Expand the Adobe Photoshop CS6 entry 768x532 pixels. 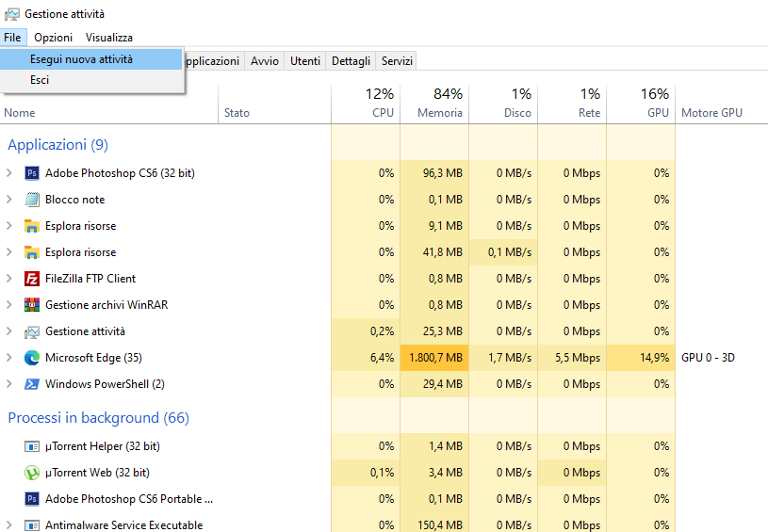click(9, 173)
